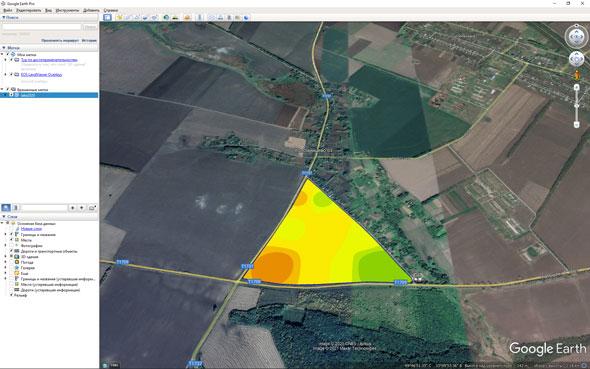
Task: Click inside the search input field
Action: [41, 27]
